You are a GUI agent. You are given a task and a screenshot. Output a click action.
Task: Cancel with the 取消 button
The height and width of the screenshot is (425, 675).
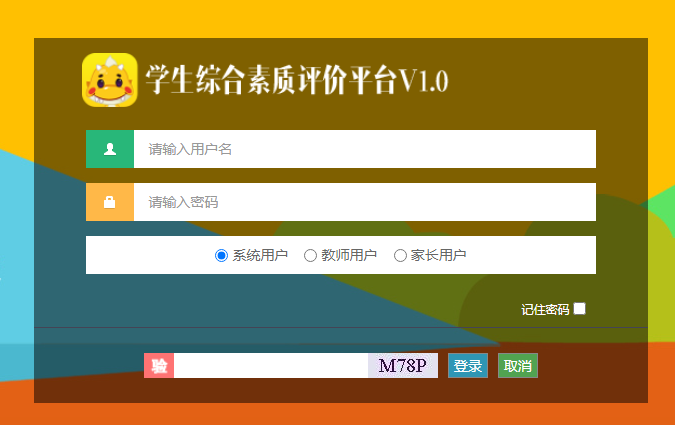click(518, 366)
